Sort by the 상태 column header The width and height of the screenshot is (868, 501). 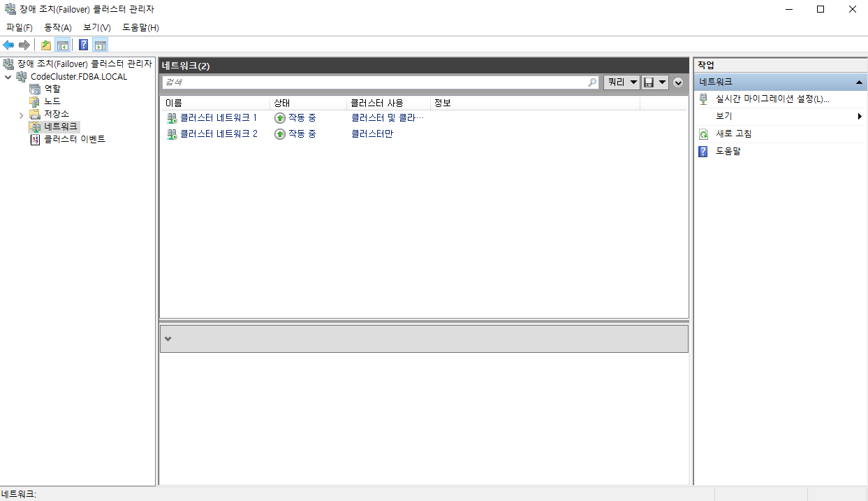coord(308,103)
